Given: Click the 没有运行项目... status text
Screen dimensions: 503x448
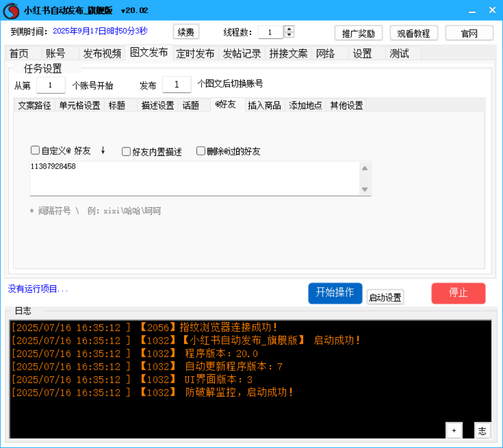Looking at the screenshot, I should click(x=38, y=289).
